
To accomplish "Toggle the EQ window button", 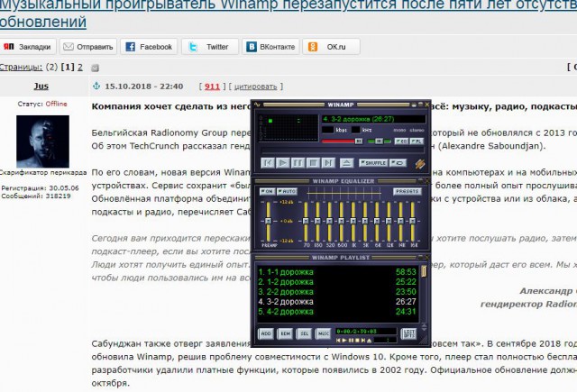I will pos(401,141).
